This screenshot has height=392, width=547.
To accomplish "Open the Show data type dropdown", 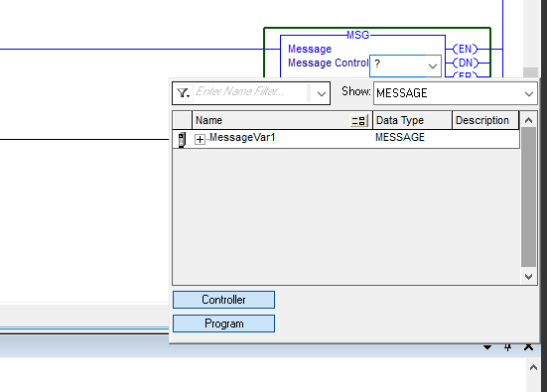I will pyautogui.click(x=528, y=93).
